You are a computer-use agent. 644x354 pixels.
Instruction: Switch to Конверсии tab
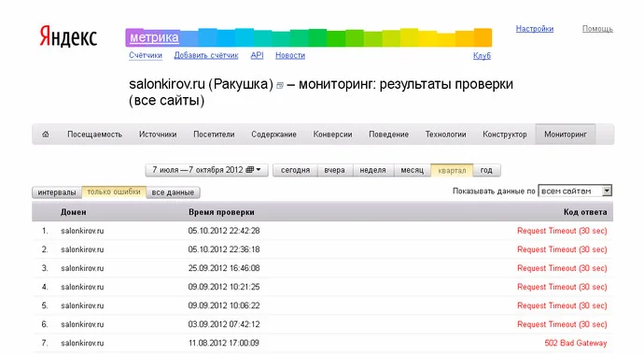point(332,135)
